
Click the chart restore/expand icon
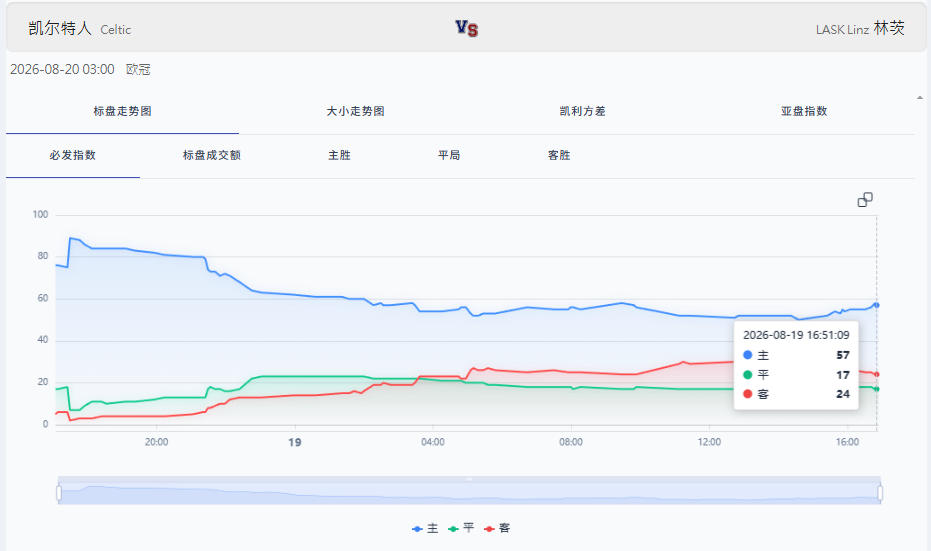click(865, 200)
